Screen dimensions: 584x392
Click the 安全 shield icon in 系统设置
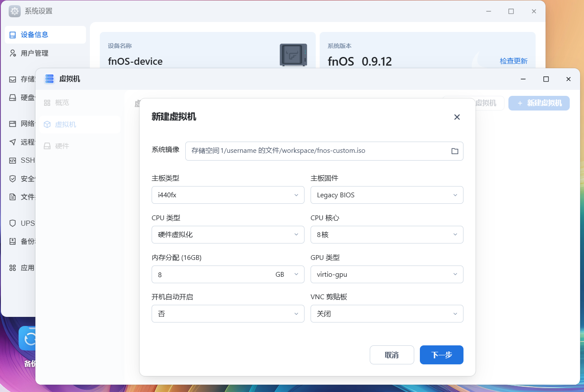click(13, 179)
